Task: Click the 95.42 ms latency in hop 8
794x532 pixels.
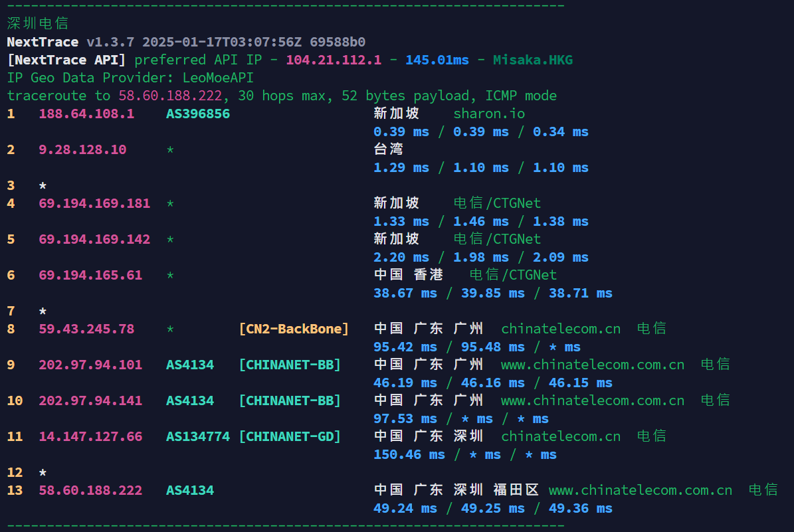Action: (405, 347)
